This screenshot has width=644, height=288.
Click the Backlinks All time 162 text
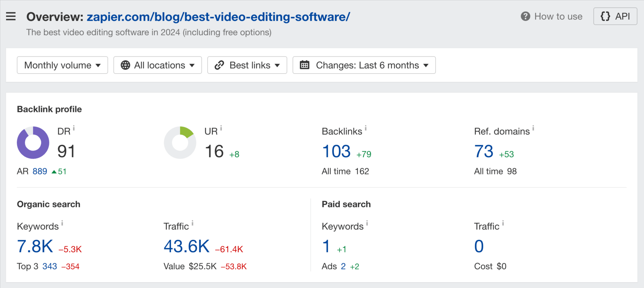click(x=345, y=171)
